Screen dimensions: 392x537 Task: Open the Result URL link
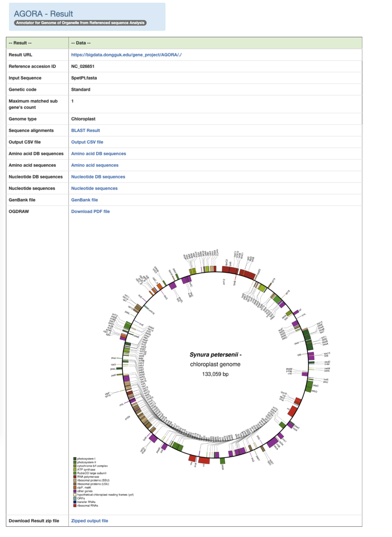coord(127,55)
